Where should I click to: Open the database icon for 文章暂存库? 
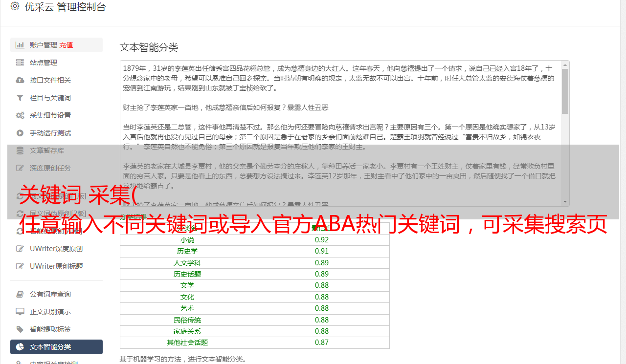pos(20,150)
